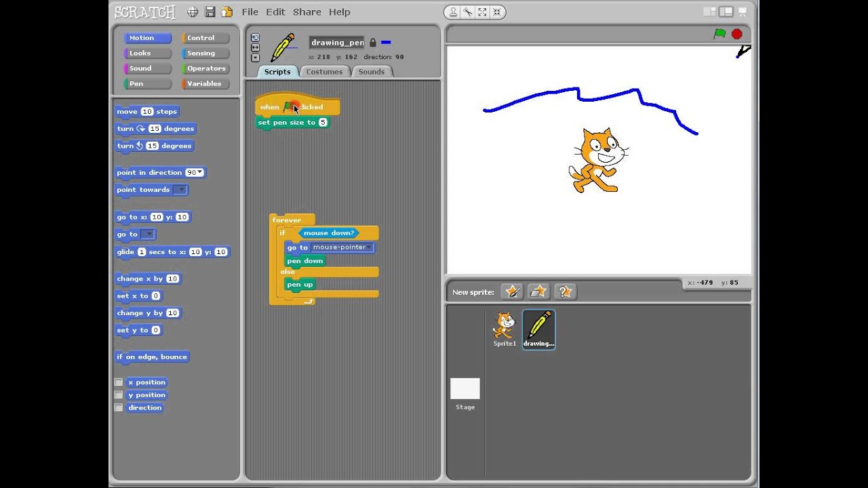This screenshot has height=488, width=868.
Task: Open the Share menu
Action: pos(307,12)
